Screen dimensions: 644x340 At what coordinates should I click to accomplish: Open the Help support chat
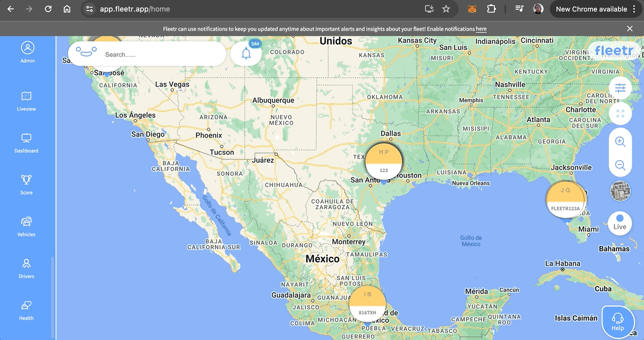[618, 322]
